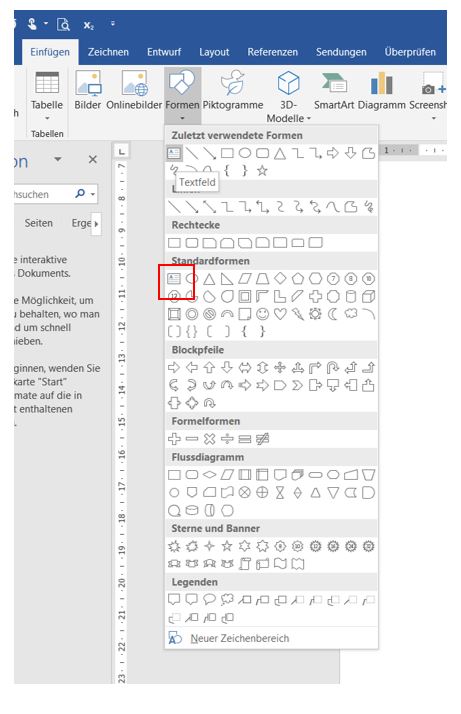Pick the smiley face shape in Standardformen

click(x=262, y=314)
